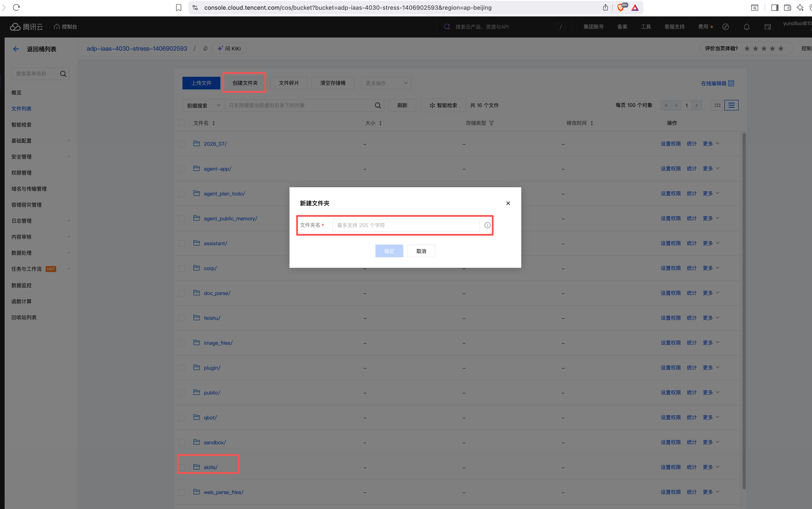
Task: Click the 创建文件夹 button
Action: coord(245,83)
